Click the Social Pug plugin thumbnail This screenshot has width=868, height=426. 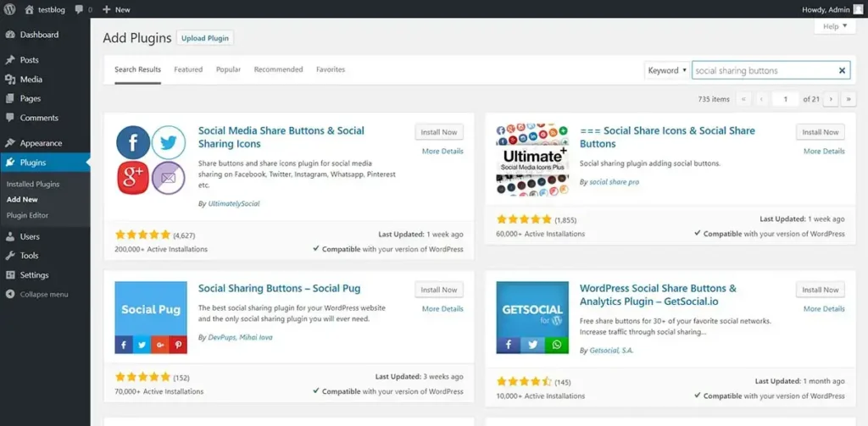coord(151,318)
